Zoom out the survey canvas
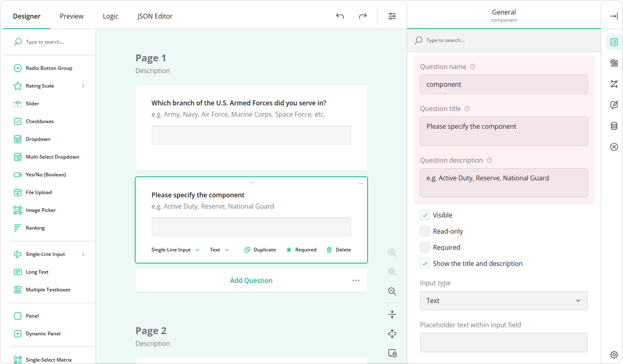 click(392, 291)
